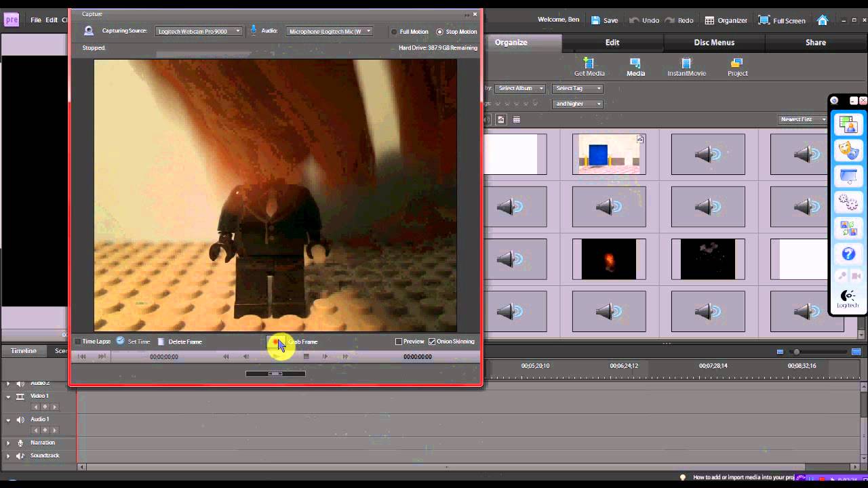
Task: Click rewind button in Capture window
Action: [x=226, y=357]
